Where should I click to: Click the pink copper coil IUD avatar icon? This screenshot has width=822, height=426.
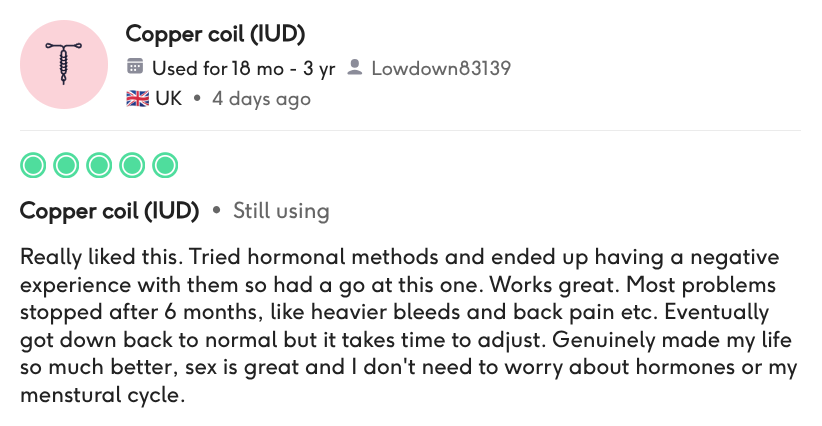pyautogui.click(x=64, y=64)
